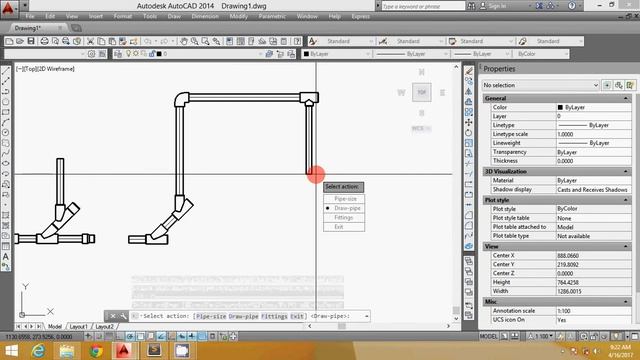The width and height of the screenshot is (640, 360).
Task: Click the Windows Start button
Action: (11, 351)
